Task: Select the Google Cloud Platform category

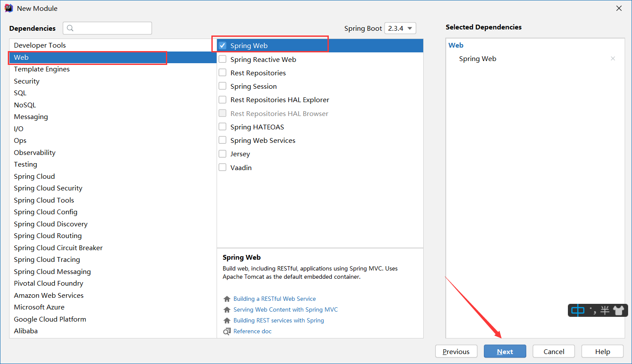Action: point(113,319)
